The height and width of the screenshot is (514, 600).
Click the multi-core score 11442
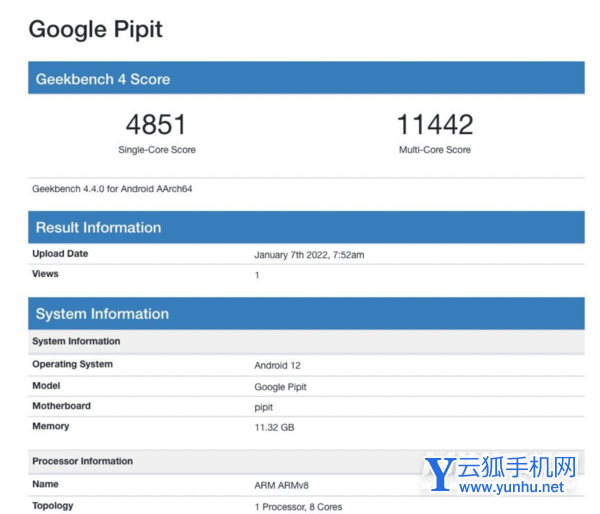tap(435, 124)
